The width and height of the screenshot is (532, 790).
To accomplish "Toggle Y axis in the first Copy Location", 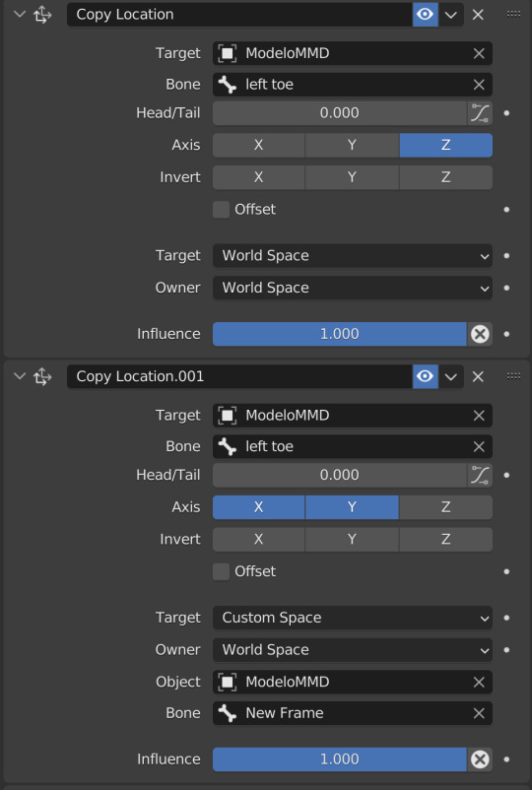I will 352,145.
